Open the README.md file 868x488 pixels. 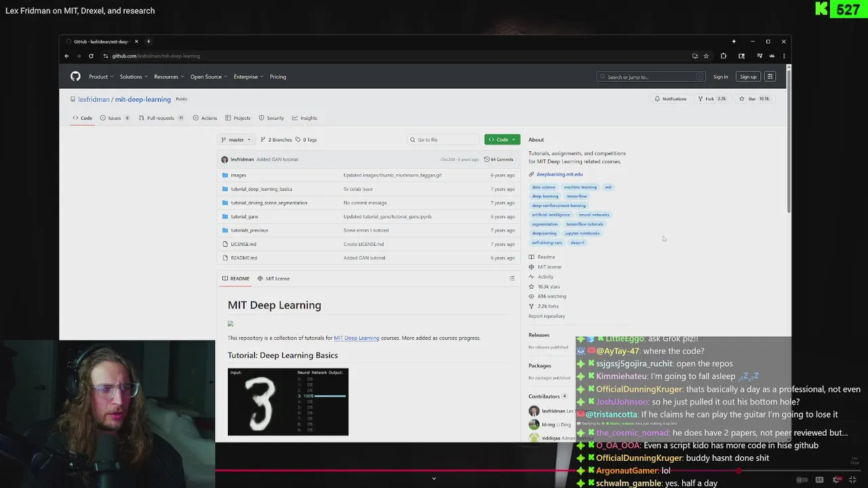(x=243, y=258)
